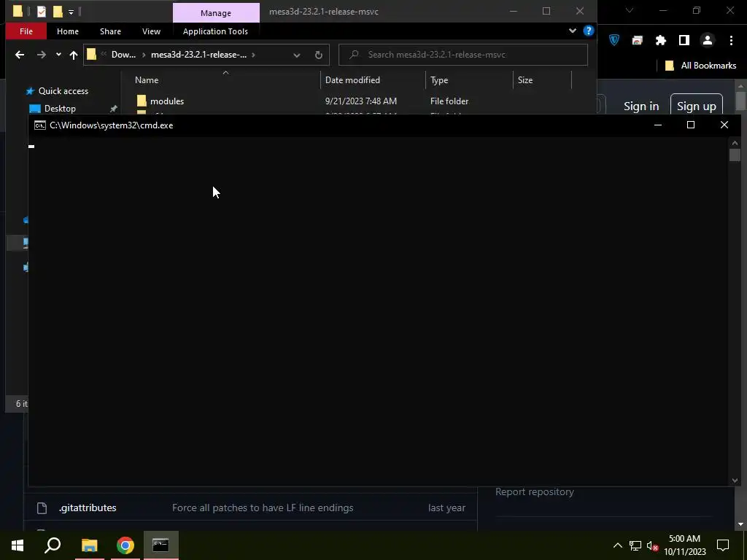Click the Report repository link
The width and height of the screenshot is (747, 560).
(x=535, y=492)
